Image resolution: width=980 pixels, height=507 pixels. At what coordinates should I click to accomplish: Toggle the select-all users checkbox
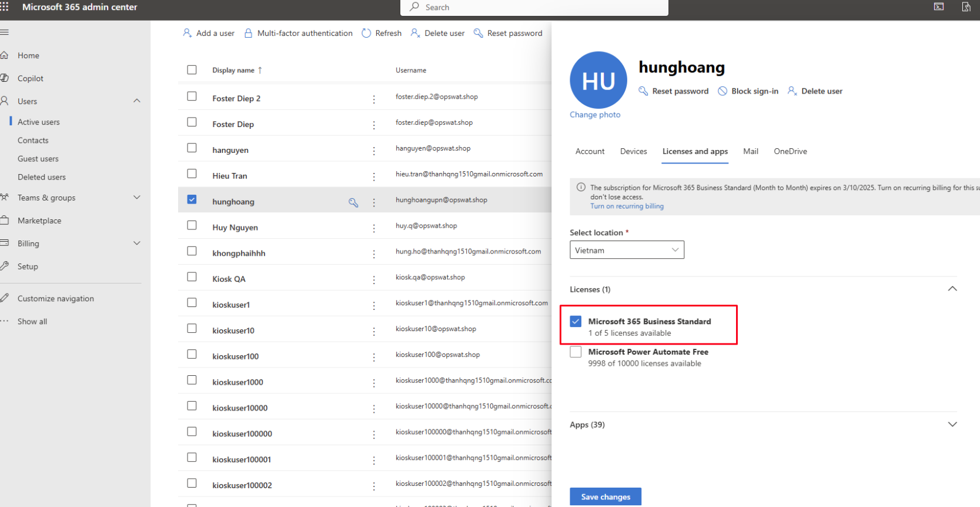pyautogui.click(x=192, y=69)
